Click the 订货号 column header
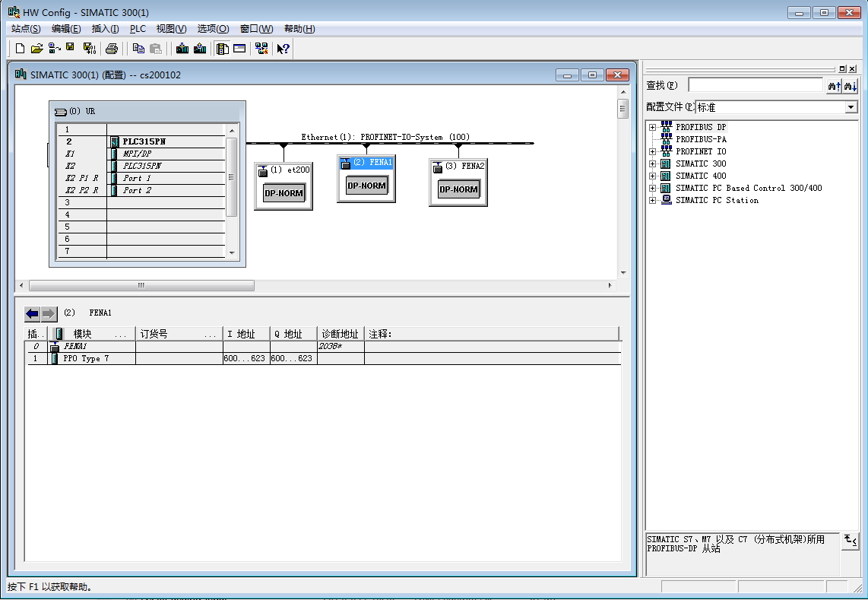 [x=179, y=334]
